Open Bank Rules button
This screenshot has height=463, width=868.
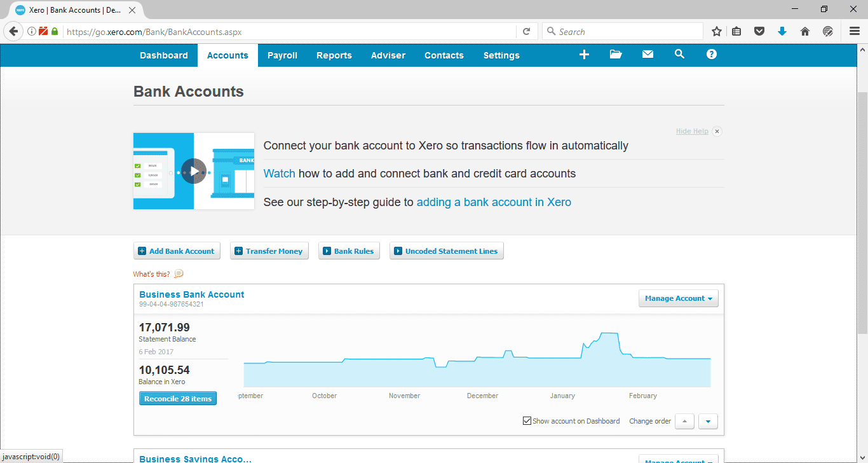[x=349, y=251]
